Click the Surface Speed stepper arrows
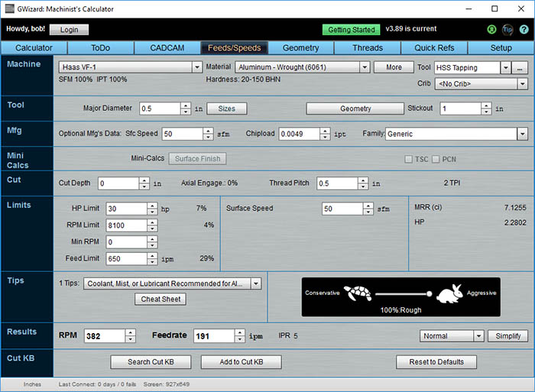Screen dimensions: 535x392 pos(368,209)
